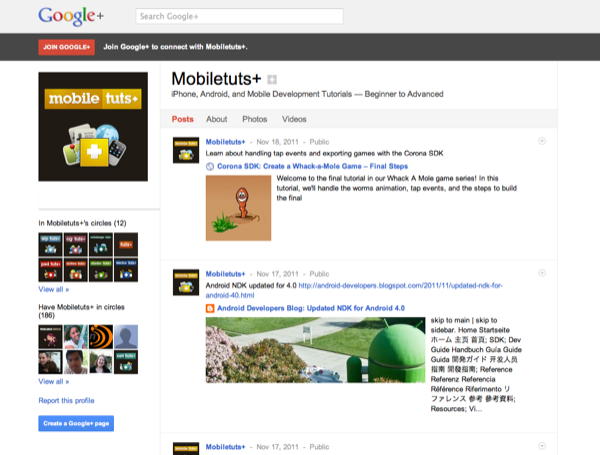Open cg tuts+ icon in circles grid
Screen dimensions: 600x455
(x=75, y=245)
